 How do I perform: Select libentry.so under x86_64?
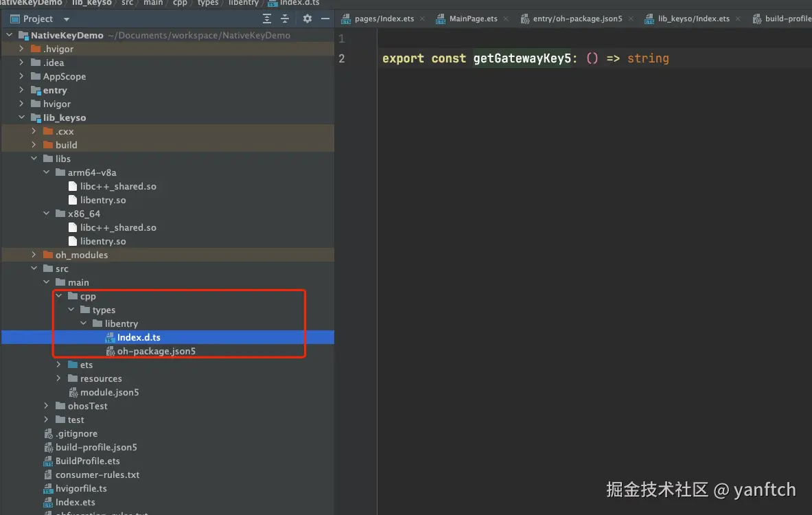(103, 241)
